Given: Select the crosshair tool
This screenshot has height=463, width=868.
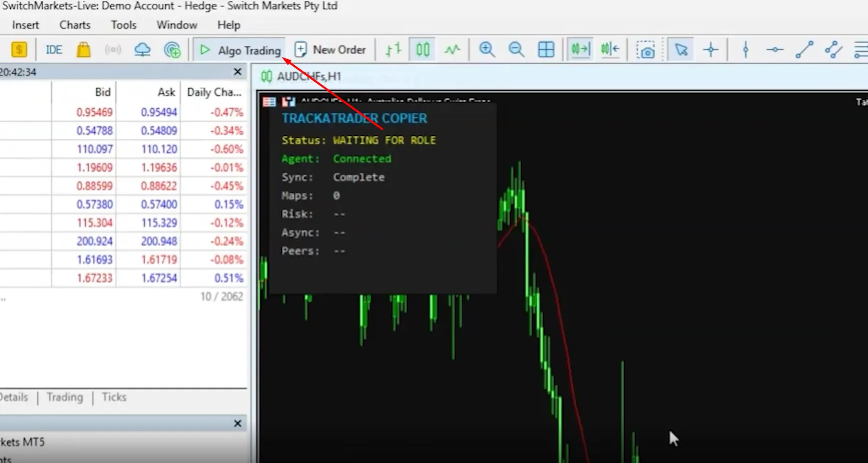Looking at the screenshot, I should 711,50.
